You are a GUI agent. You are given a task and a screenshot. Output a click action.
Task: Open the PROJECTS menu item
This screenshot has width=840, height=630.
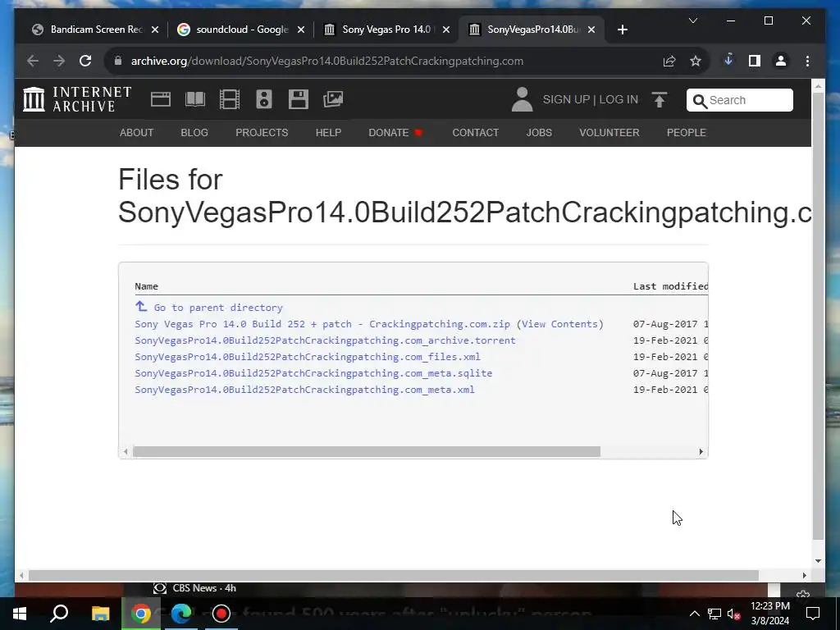point(262,133)
